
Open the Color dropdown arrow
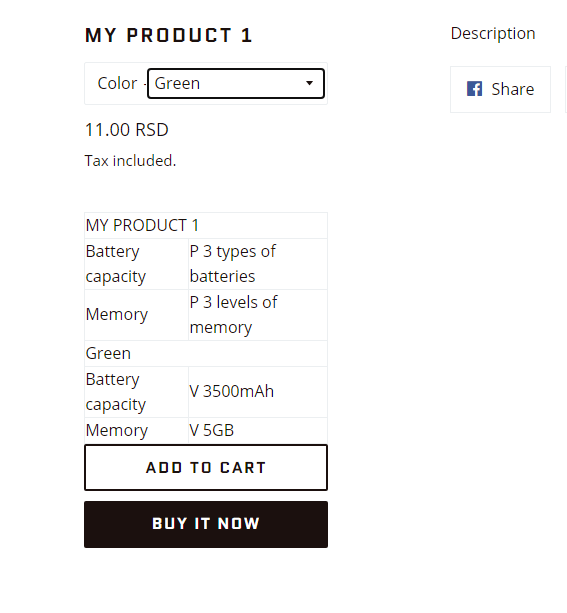309,83
